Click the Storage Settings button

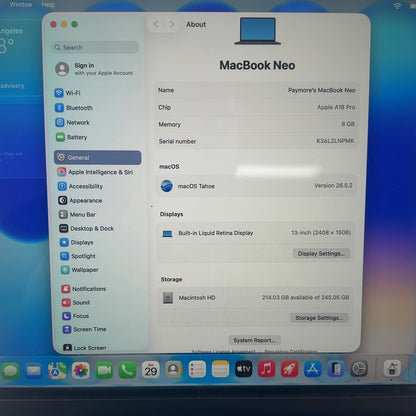[x=319, y=318]
